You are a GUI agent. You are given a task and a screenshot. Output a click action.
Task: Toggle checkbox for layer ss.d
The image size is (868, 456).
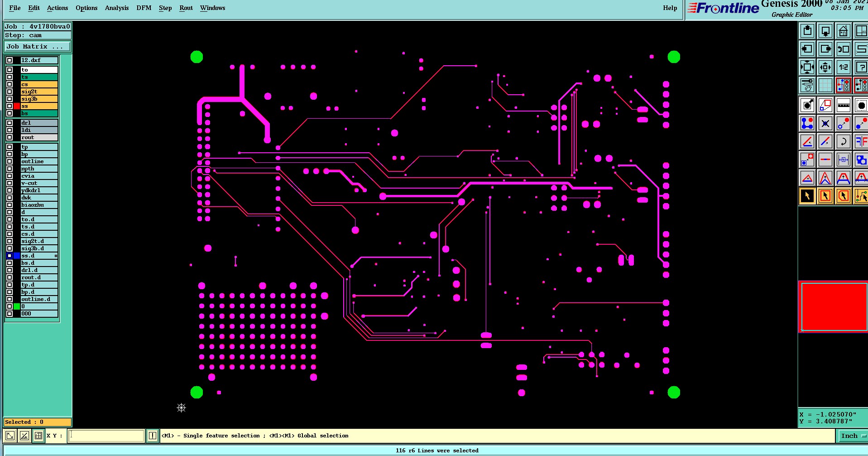(x=10, y=256)
